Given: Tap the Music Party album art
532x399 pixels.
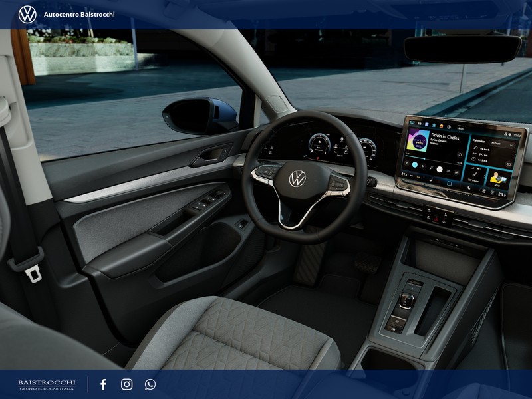Looking at the screenshot, I should point(418,140).
